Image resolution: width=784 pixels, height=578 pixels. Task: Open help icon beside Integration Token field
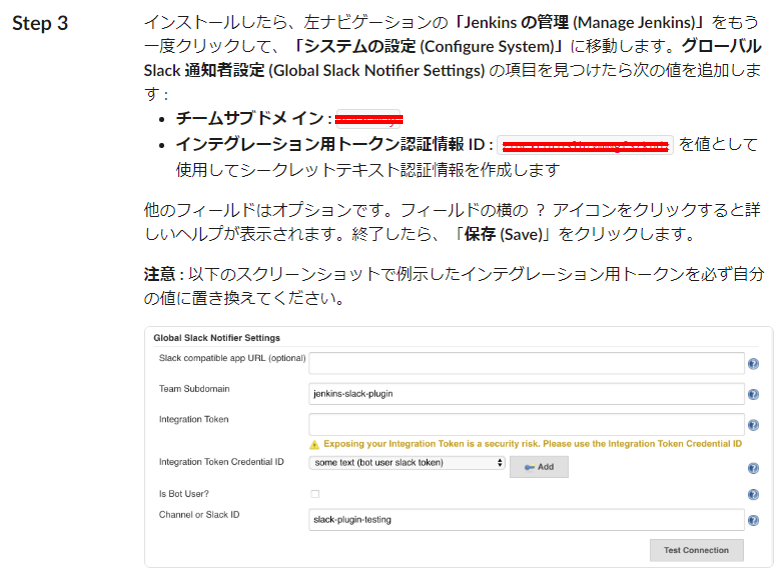[753, 425]
